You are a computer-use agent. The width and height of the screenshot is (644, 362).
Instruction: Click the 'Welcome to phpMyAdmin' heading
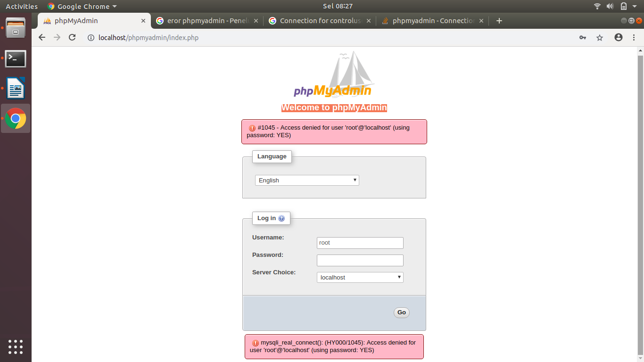point(334,107)
